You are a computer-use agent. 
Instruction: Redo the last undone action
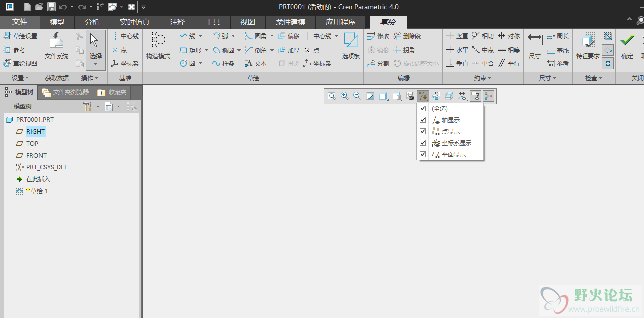(x=82, y=7)
